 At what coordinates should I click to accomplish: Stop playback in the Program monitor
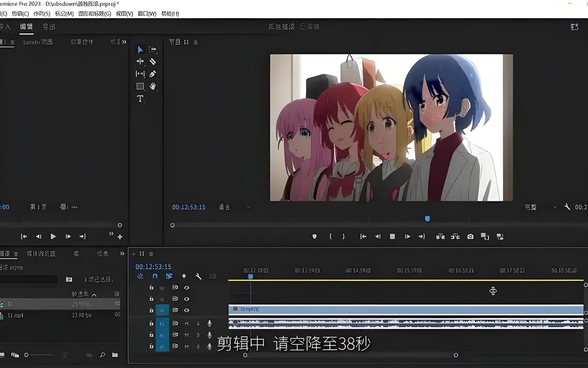(x=392, y=236)
